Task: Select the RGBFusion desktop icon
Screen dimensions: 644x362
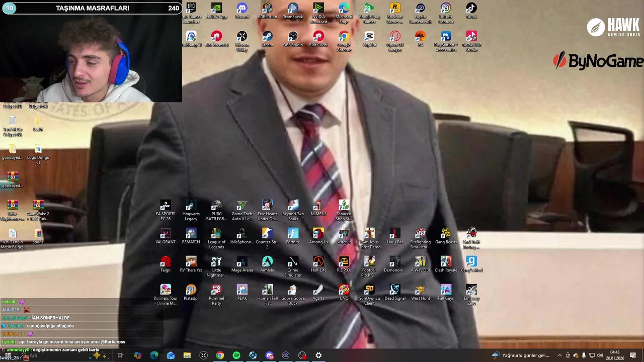Action: 267,11
